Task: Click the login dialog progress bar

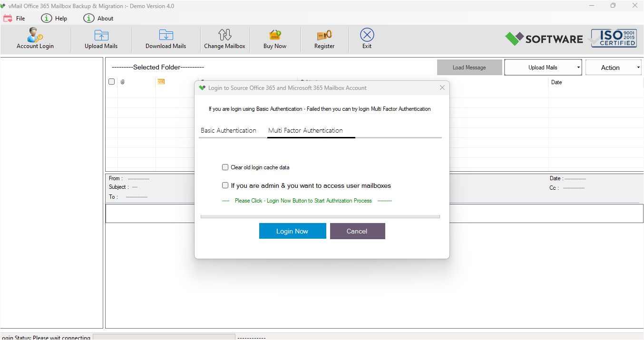Action: click(x=320, y=216)
